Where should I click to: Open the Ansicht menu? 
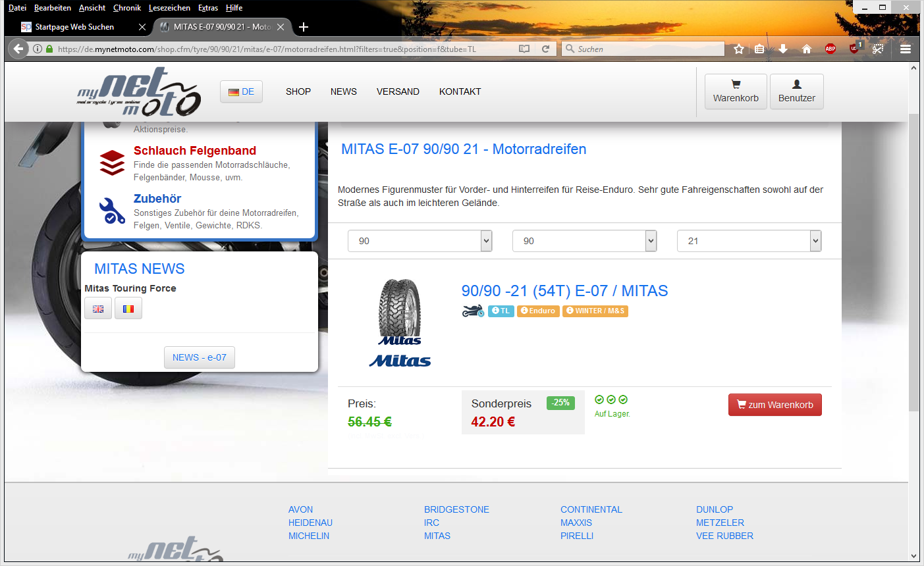[x=92, y=8]
